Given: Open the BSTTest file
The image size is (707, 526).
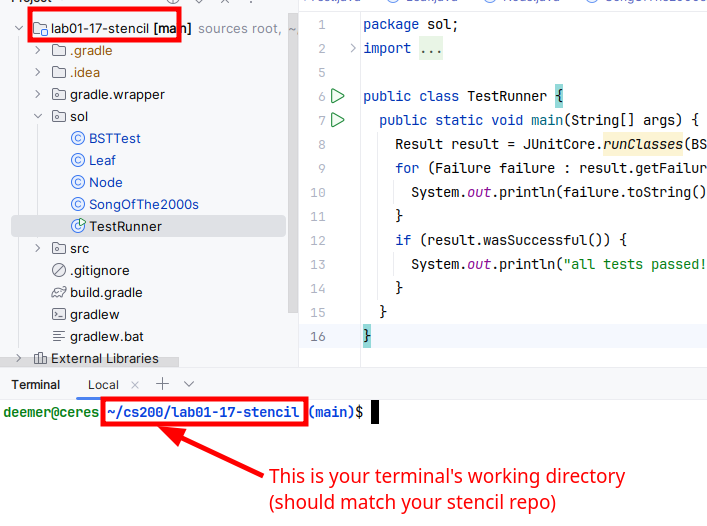Looking at the screenshot, I should tap(115, 138).
